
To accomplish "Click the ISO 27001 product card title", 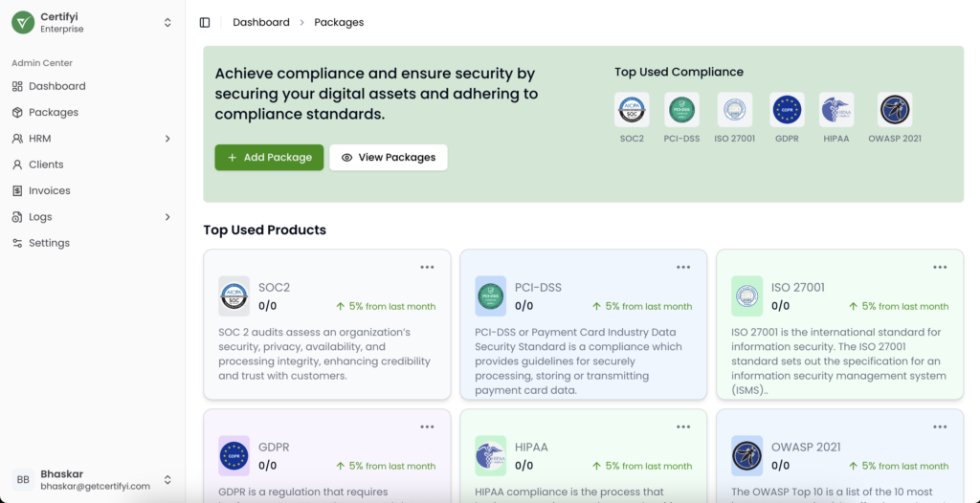I will coord(798,288).
